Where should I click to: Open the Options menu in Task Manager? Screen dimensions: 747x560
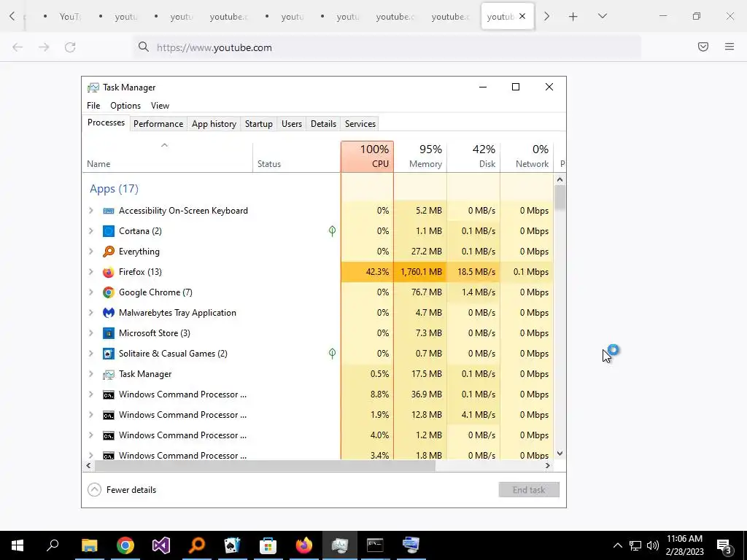point(125,106)
